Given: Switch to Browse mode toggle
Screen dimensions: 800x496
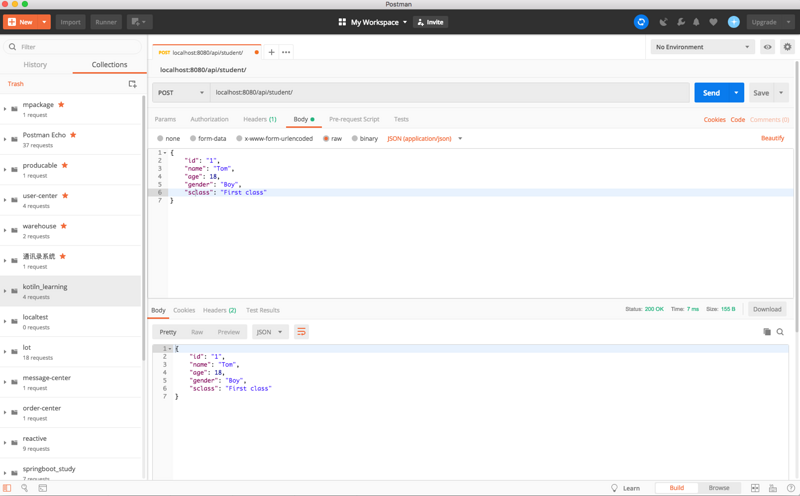Looking at the screenshot, I should click(x=718, y=488).
